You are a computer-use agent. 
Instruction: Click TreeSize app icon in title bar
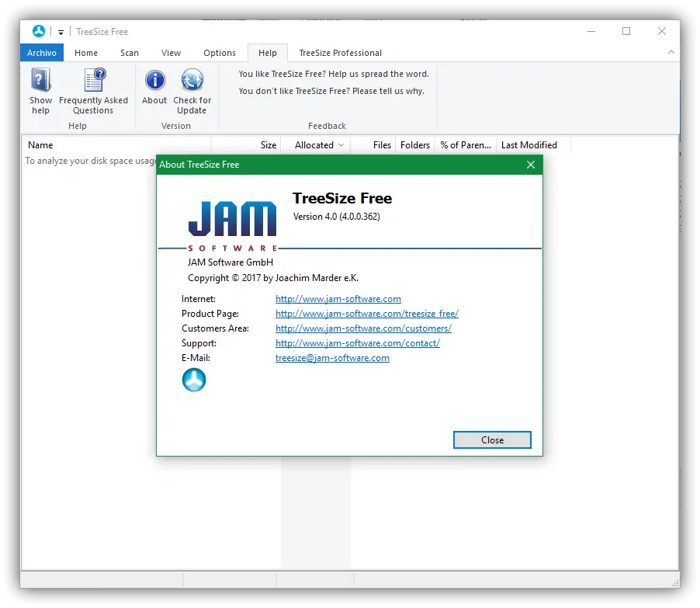coord(39,31)
